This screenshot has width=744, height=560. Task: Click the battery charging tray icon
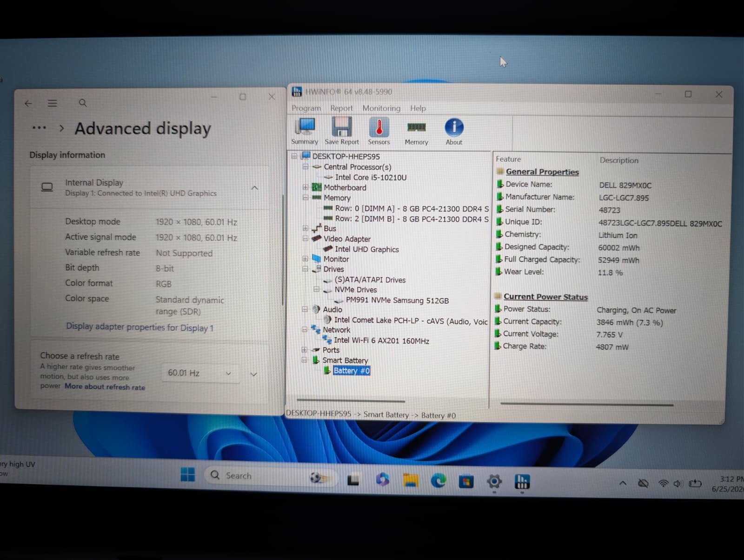[695, 484]
